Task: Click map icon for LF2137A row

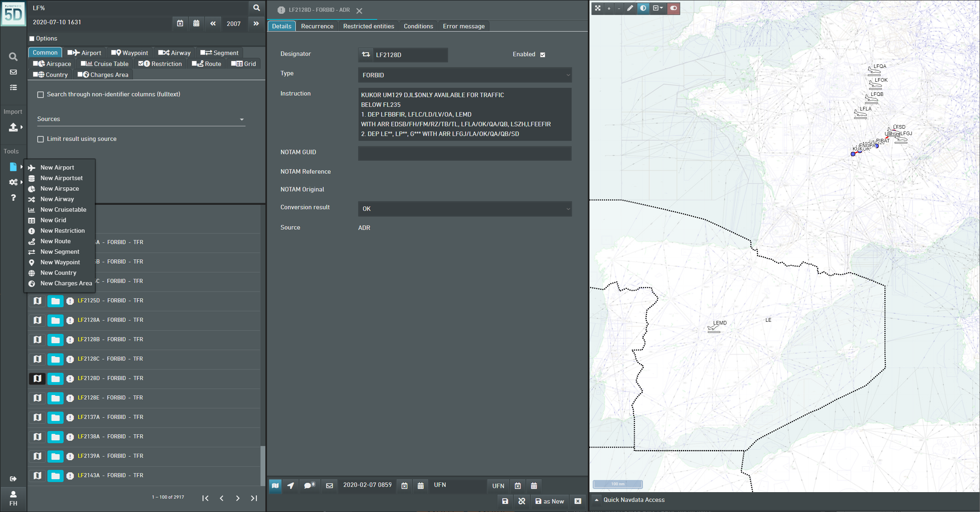Action: [x=37, y=417]
